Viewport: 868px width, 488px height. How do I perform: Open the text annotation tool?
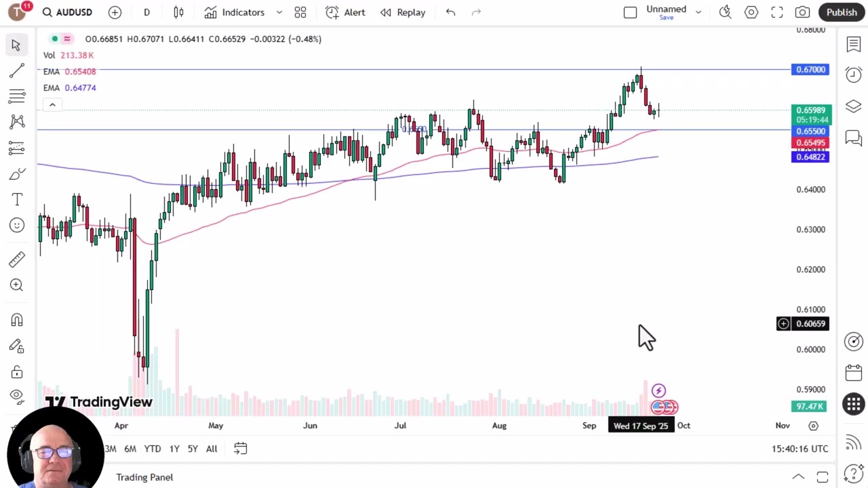[x=17, y=199]
